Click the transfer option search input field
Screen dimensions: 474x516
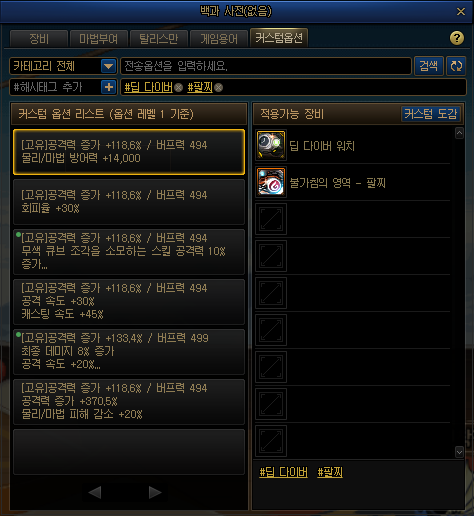[x=266, y=66]
